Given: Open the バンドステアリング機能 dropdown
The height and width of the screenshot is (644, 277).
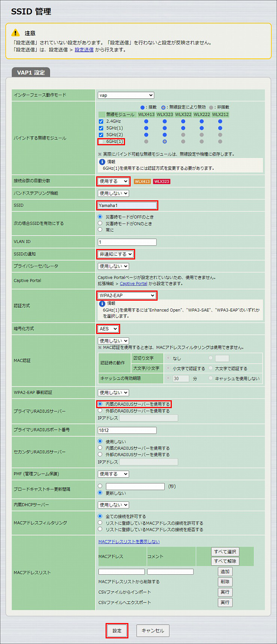Looking at the screenshot, I should pyautogui.click(x=113, y=193).
